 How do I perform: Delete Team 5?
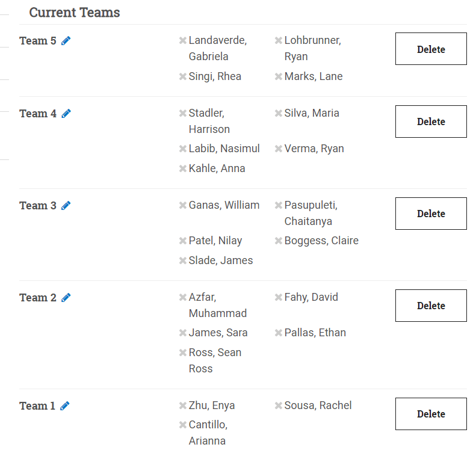[x=431, y=49]
